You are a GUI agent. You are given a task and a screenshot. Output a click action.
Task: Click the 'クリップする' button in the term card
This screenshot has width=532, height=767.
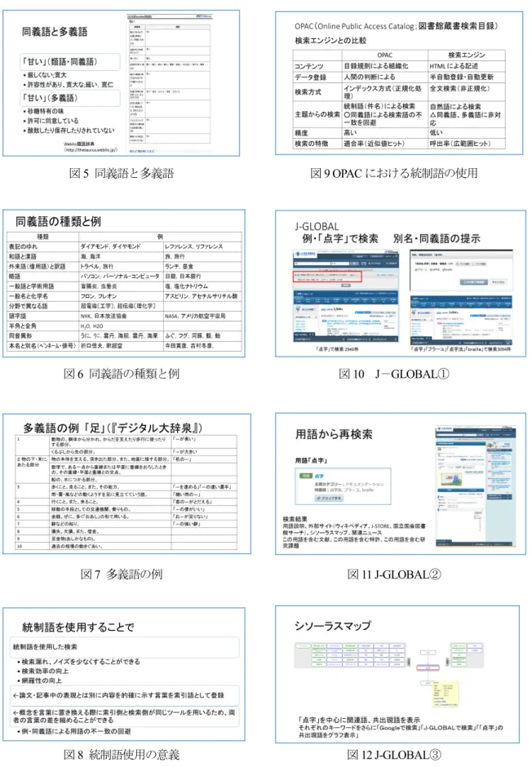point(329,498)
